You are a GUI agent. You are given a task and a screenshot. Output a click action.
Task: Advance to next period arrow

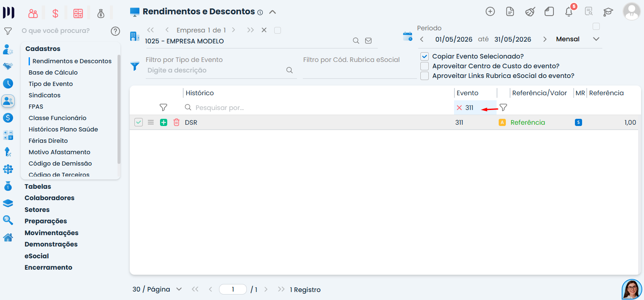pyautogui.click(x=545, y=39)
